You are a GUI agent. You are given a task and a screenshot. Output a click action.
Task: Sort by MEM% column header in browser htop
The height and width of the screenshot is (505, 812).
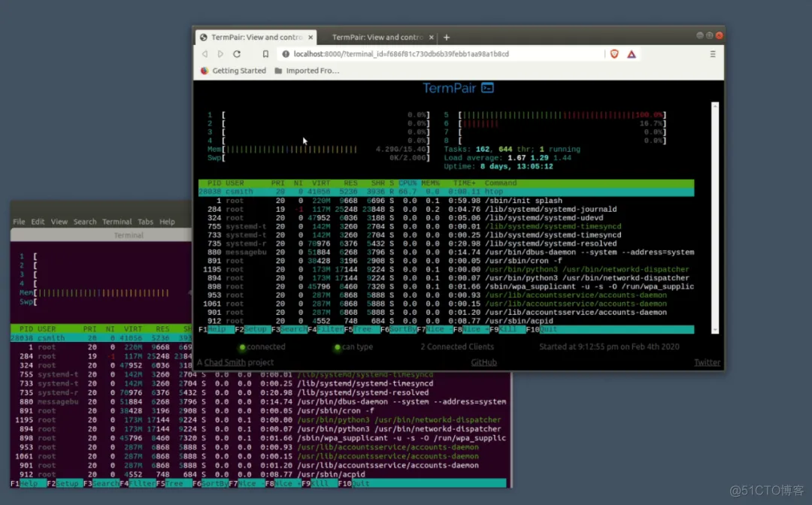pyautogui.click(x=430, y=183)
